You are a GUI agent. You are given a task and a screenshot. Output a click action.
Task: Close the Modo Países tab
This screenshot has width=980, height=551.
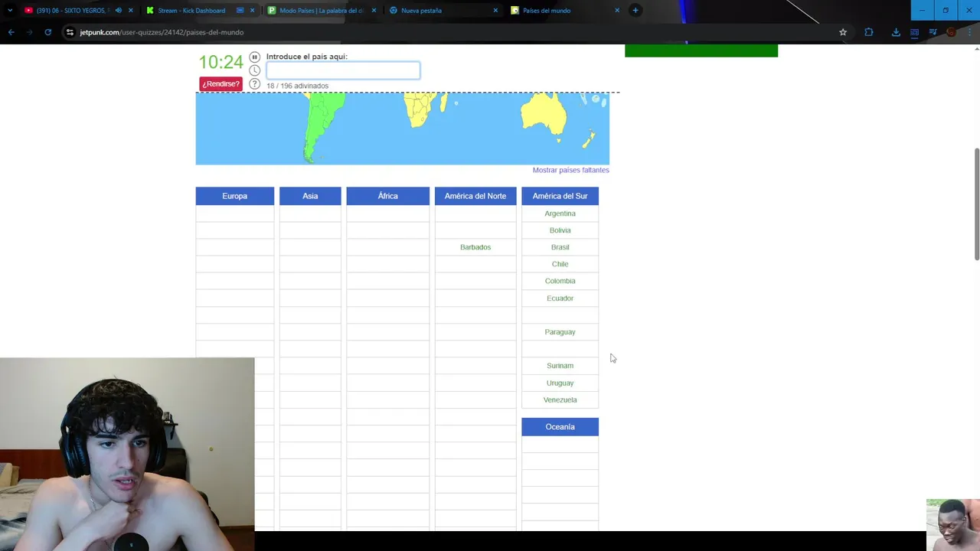pos(374,11)
